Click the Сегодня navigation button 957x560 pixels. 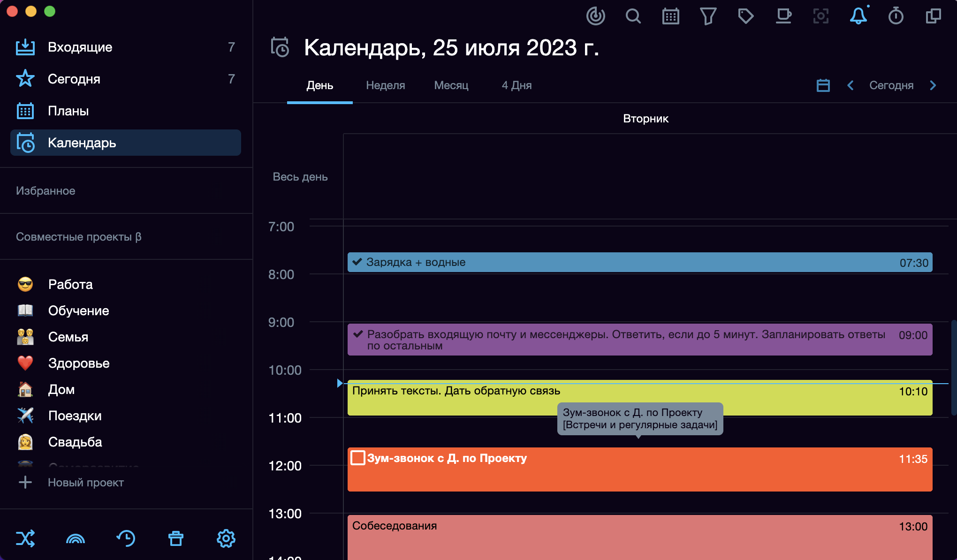[x=891, y=85]
